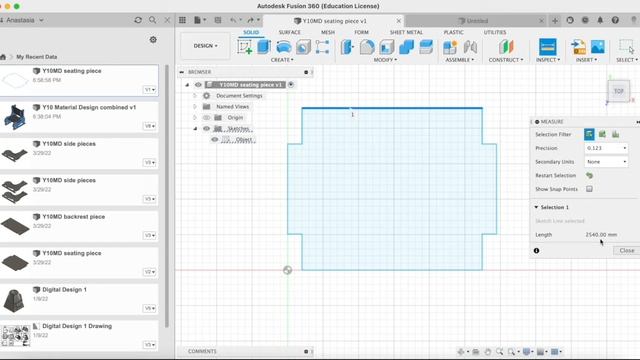640x360 pixels.
Task: Switch to the SURFACE tab
Action: tap(289, 32)
